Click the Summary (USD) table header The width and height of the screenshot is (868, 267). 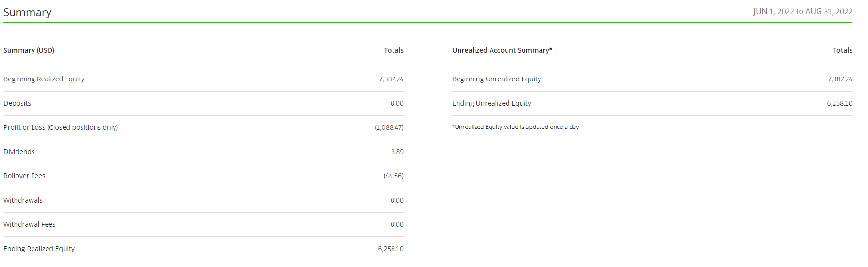pyautogui.click(x=29, y=50)
